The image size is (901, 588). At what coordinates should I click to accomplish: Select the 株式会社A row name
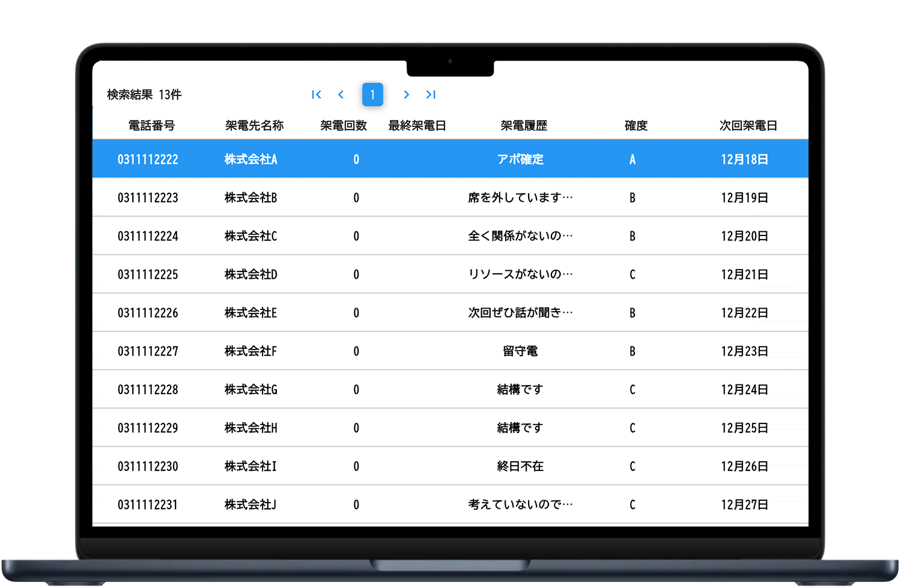coord(250,160)
